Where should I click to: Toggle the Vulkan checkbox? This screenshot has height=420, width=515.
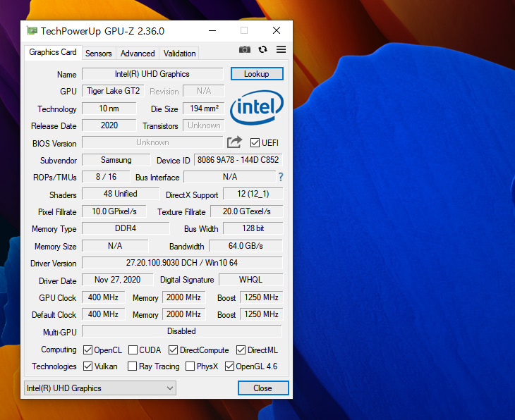(87, 366)
